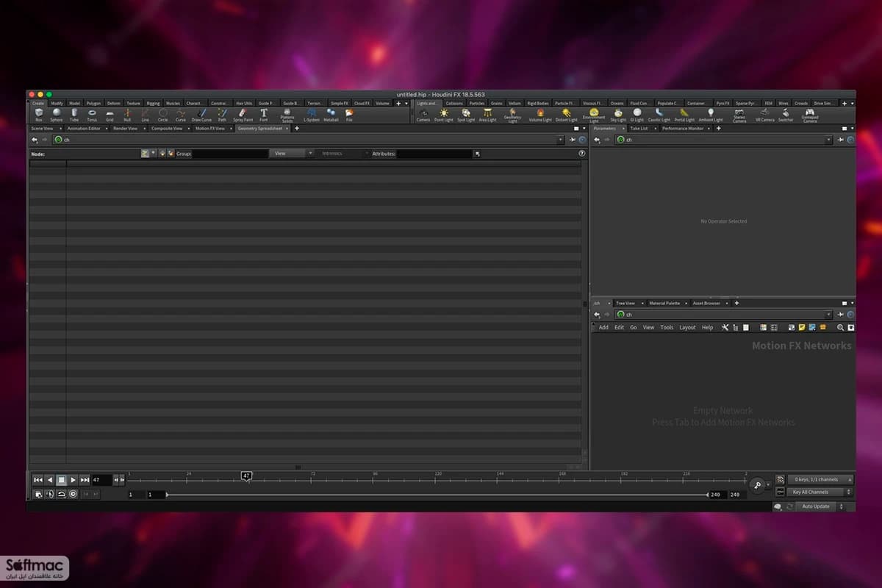Switch to the Motion FX View tab
Viewport: 882px width, 588px height.
210,129
